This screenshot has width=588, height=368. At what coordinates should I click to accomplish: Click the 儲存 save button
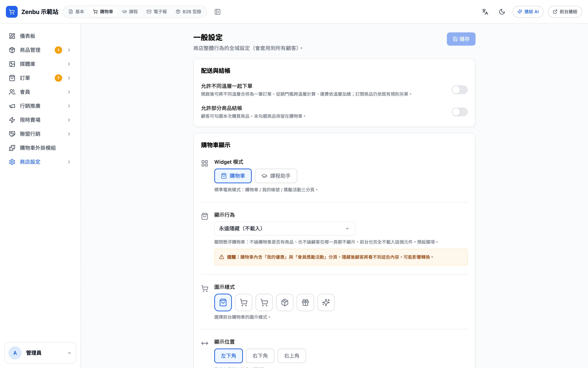461,39
